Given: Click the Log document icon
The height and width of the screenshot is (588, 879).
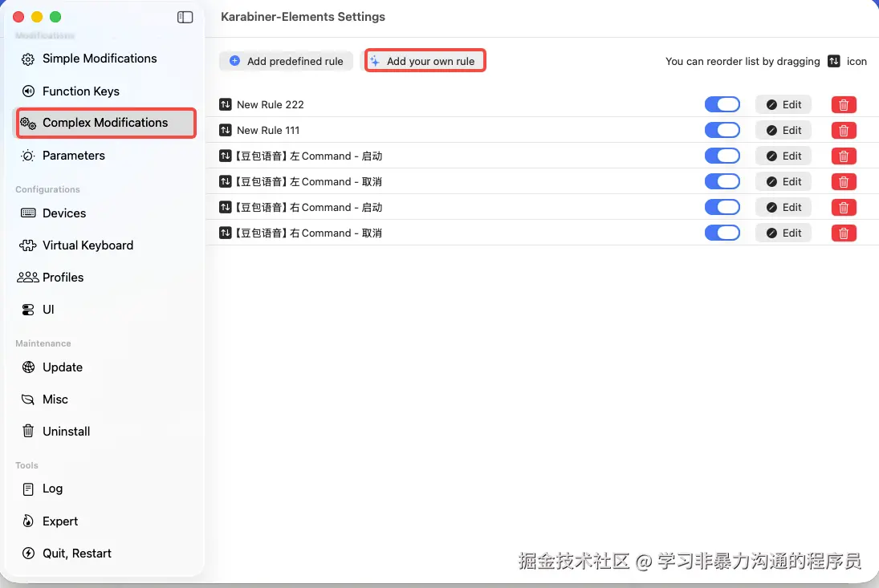Looking at the screenshot, I should (28, 489).
